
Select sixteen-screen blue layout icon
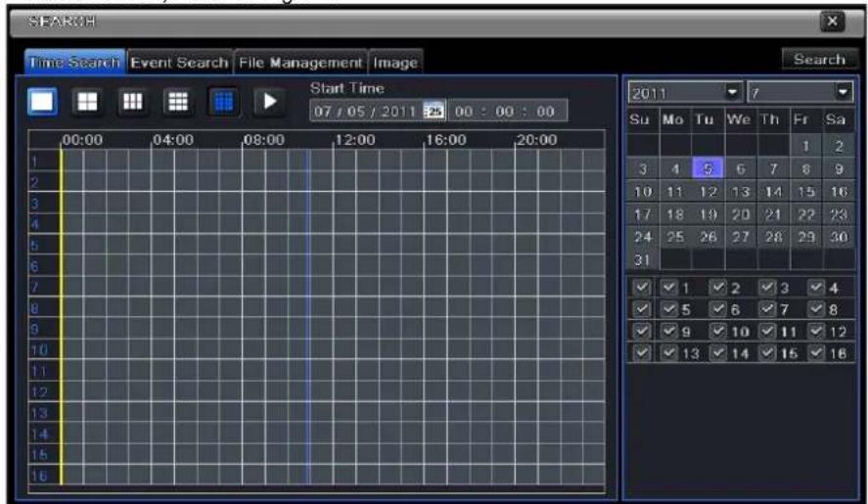coord(224,102)
